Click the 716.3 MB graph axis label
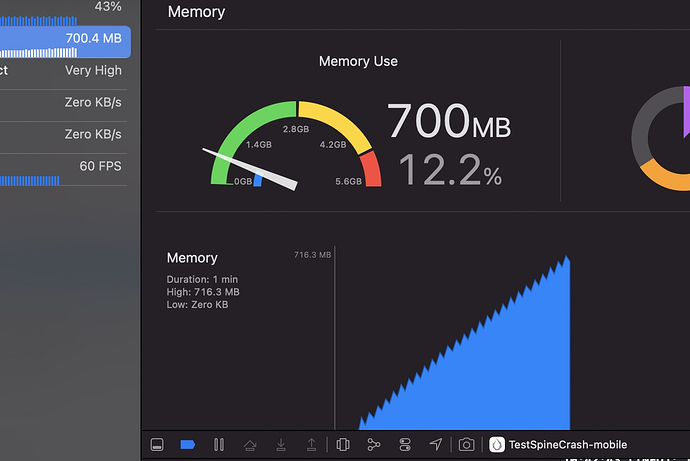This screenshot has width=690, height=461. tap(312, 255)
